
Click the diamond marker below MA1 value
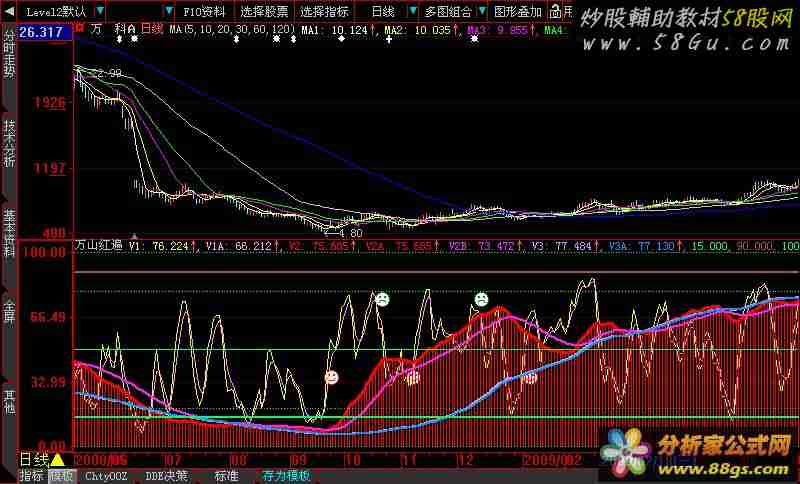point(341,39)
